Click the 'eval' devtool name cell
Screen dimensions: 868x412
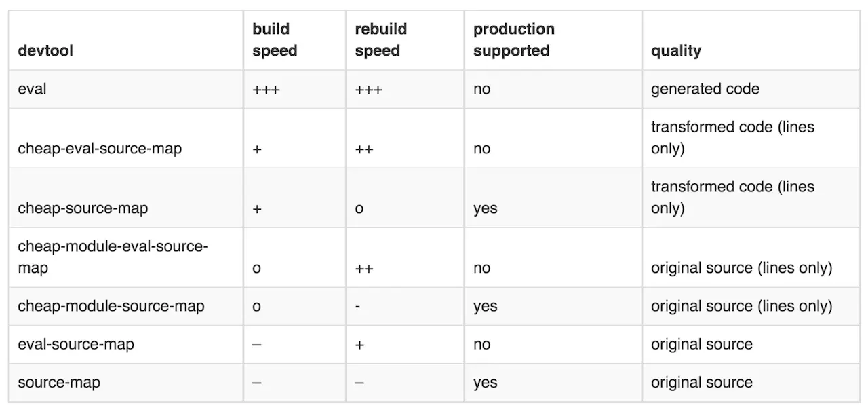33,89
